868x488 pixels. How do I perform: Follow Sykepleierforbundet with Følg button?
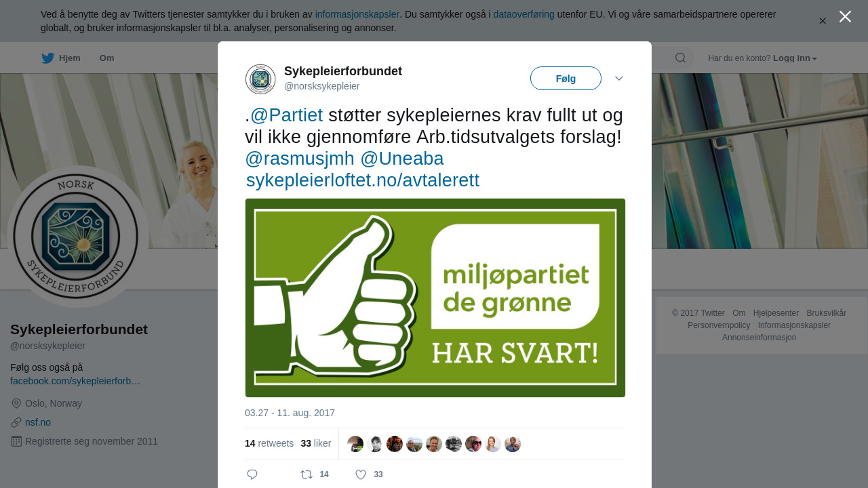click(x=566, y=79)
